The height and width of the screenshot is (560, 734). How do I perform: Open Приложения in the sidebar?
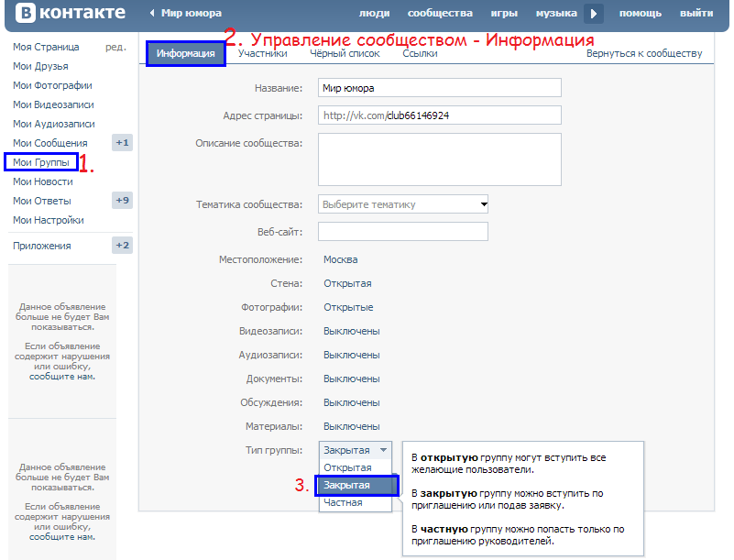pos(41,246)
